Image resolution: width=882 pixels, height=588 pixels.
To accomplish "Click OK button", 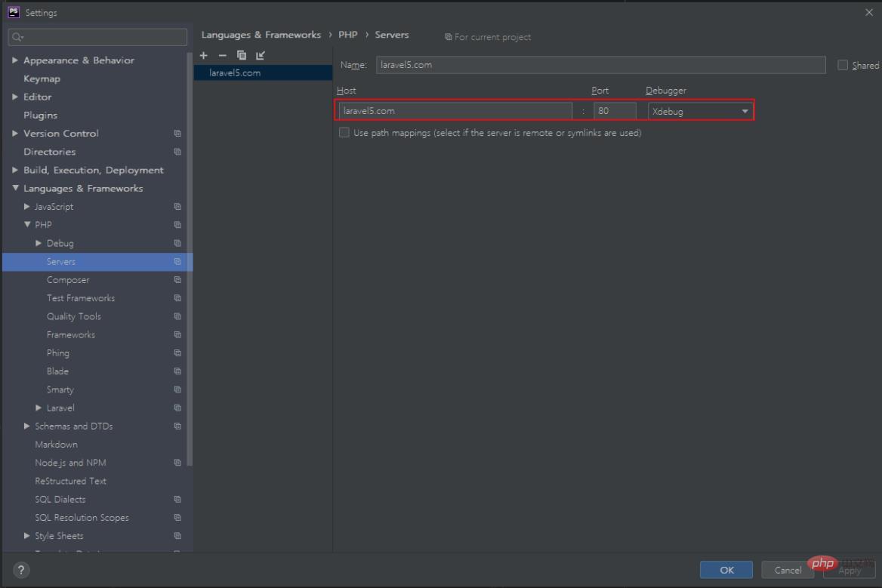I will 726,569.
